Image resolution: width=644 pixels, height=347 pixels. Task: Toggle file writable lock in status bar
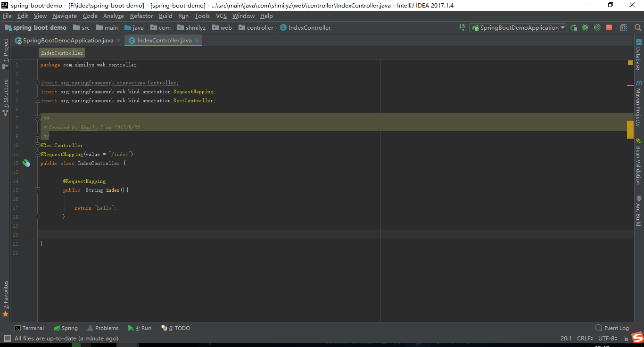coord(626,339)
